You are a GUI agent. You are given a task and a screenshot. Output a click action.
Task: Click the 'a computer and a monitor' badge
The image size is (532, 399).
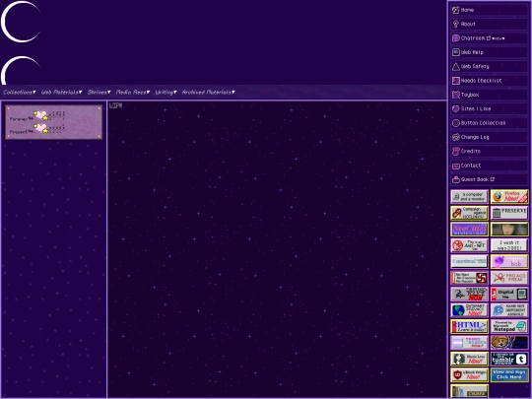coord(470,196)
